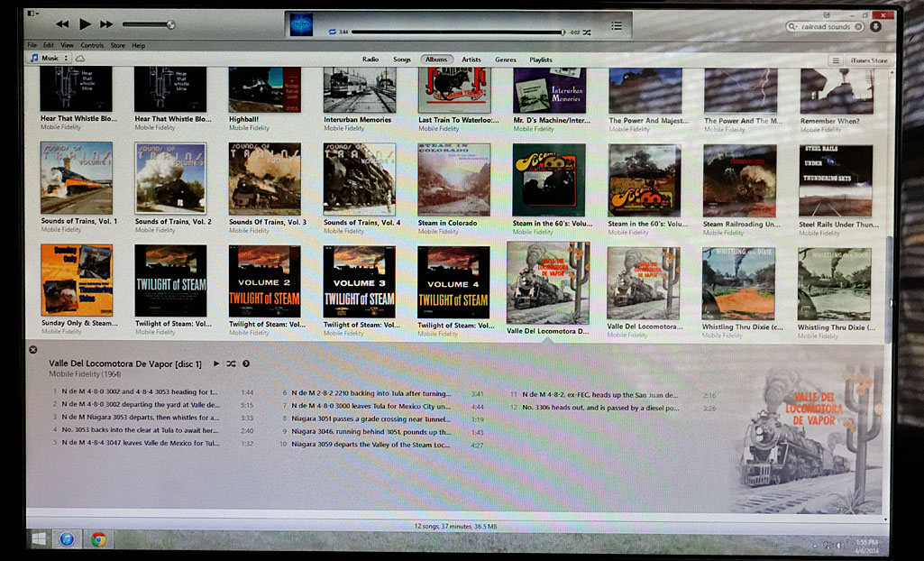Open the Steam Railroading Un... album

(740, 181)
